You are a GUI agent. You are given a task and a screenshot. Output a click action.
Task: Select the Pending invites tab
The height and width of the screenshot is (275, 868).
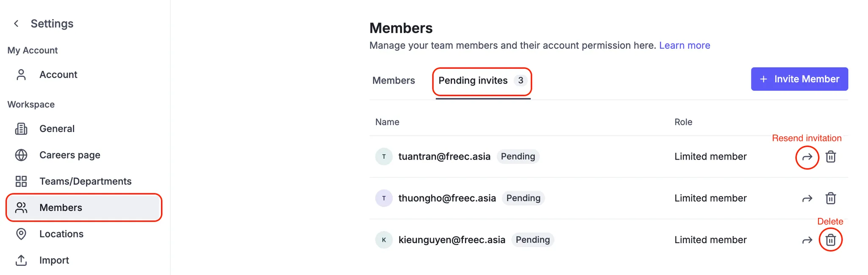[483, 81]
